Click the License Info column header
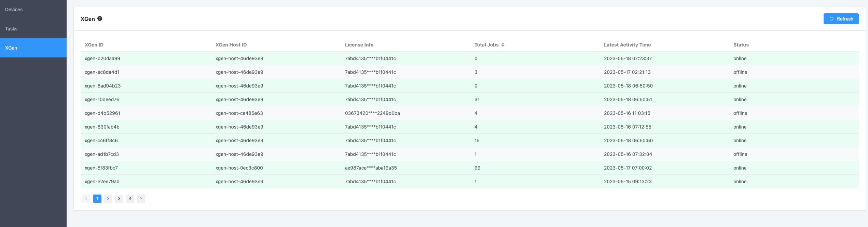 tap(359, 45)
